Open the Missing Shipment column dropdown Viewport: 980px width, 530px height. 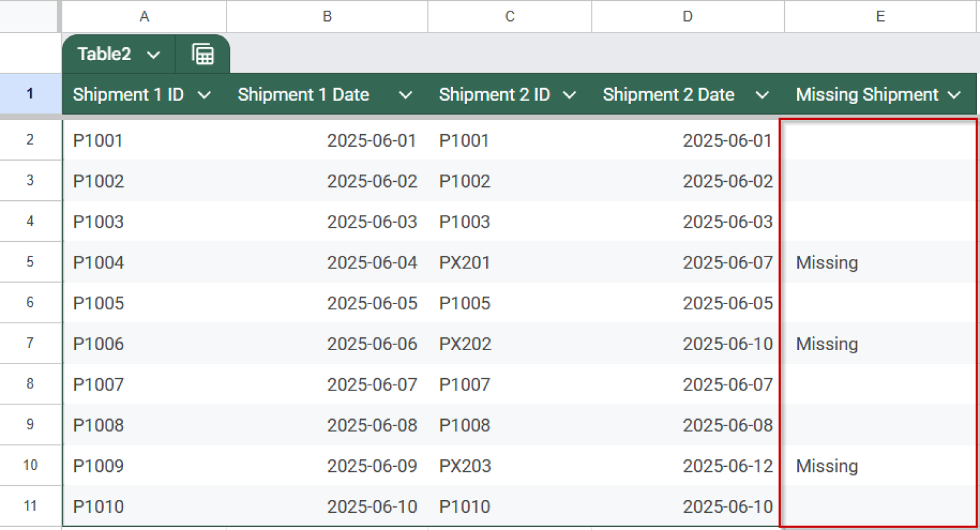tap(954, 94)
